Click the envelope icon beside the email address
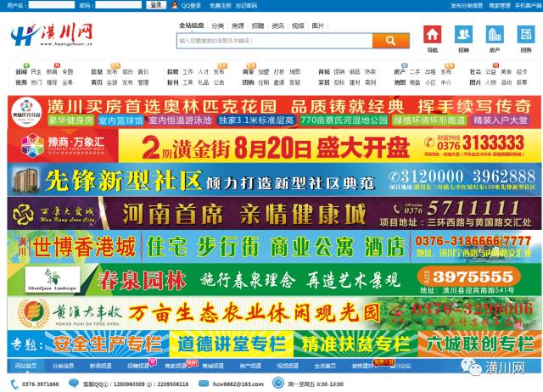This screenshot has width=543, height=392. (x=204, y=384)
